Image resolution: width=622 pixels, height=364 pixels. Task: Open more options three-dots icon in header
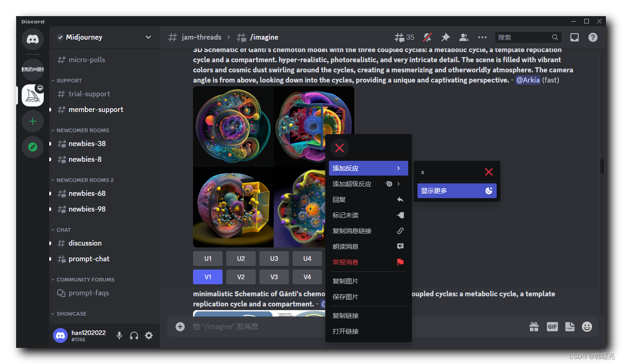point(482,37)
